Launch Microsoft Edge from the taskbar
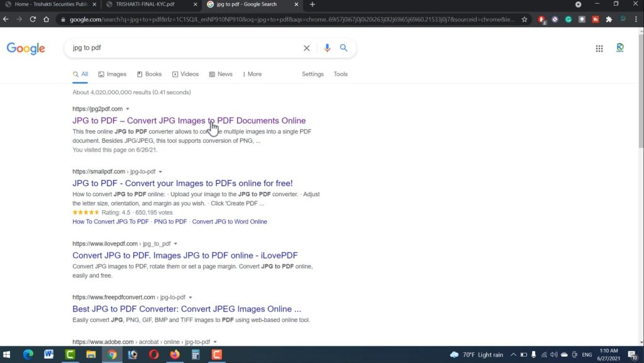 tap(28, 354)
